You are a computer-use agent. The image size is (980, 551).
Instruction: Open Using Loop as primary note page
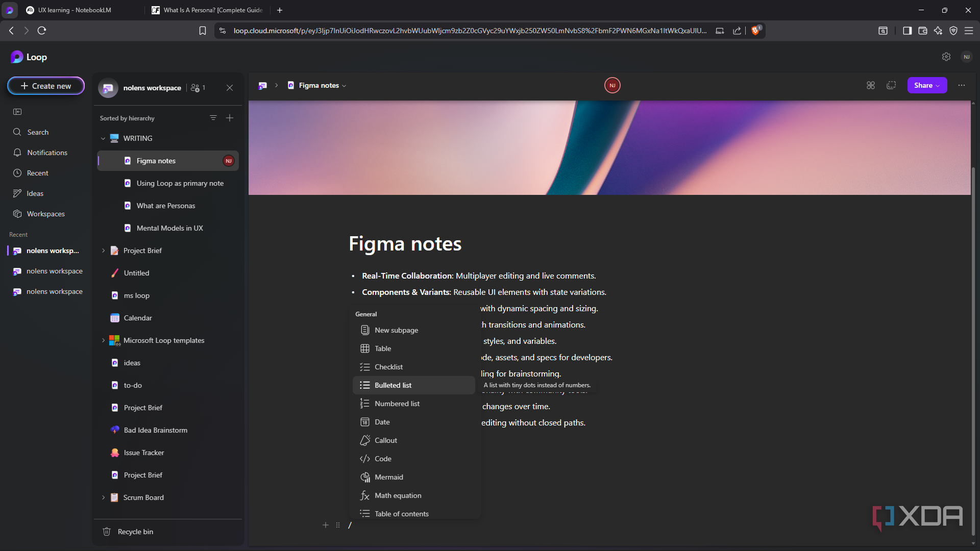click(x=168, y=183)
